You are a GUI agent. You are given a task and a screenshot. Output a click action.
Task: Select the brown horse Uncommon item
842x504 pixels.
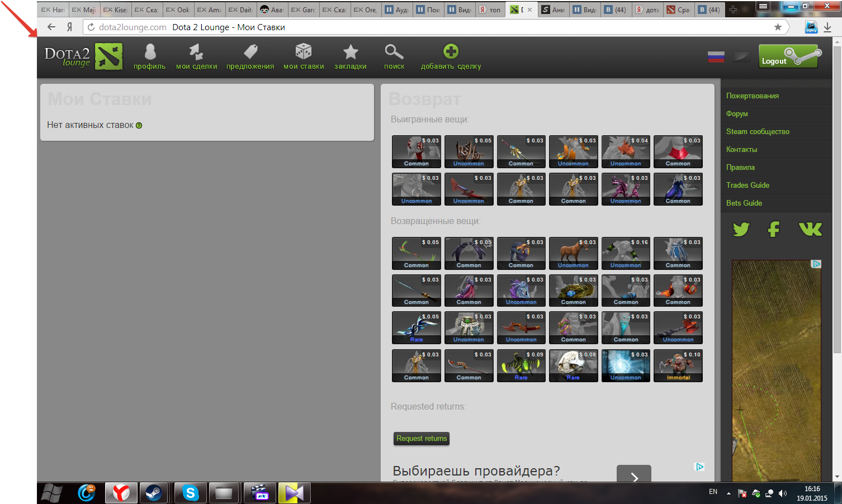[x=573, y=254]
